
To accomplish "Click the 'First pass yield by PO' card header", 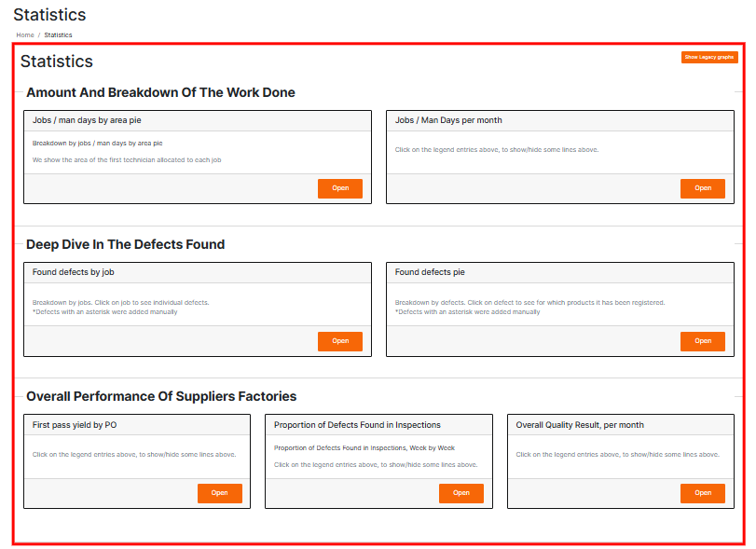I will [x=75, y=425].
